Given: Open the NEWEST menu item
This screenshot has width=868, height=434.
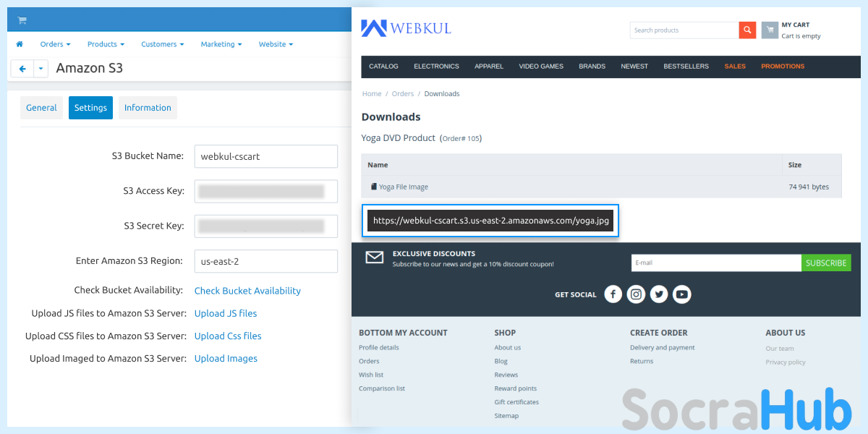Looking at the screenshot, I should coord(634,67).
